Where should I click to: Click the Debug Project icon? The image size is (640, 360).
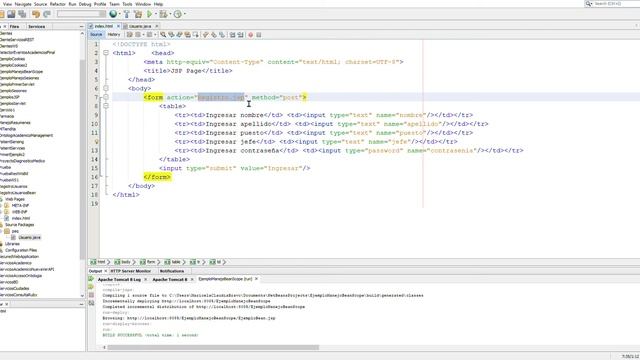click(x=163, y=14)
